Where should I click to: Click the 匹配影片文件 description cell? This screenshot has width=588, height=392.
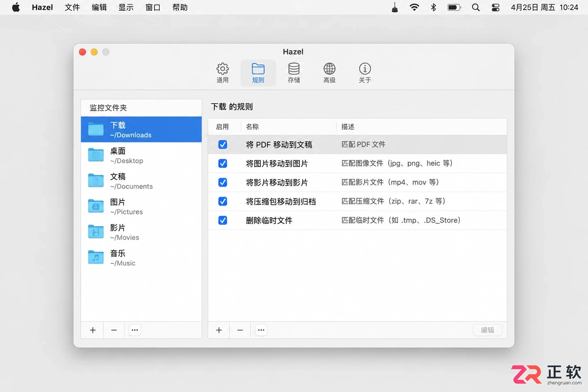390,183
